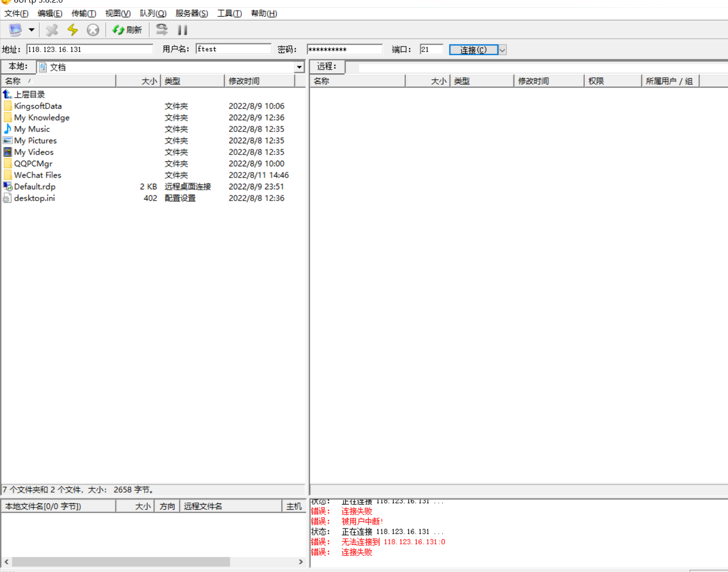This screenshot has height=572, width=728.
Task: Open the 文件(F) menu
Action: 16,13
